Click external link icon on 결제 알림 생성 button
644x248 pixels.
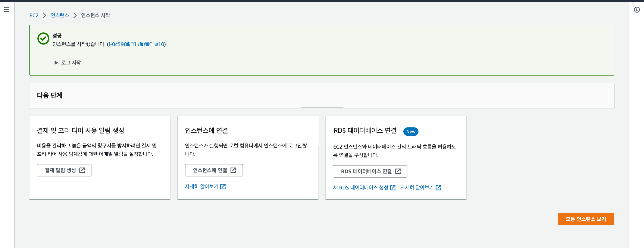click(x=82, y=170)
